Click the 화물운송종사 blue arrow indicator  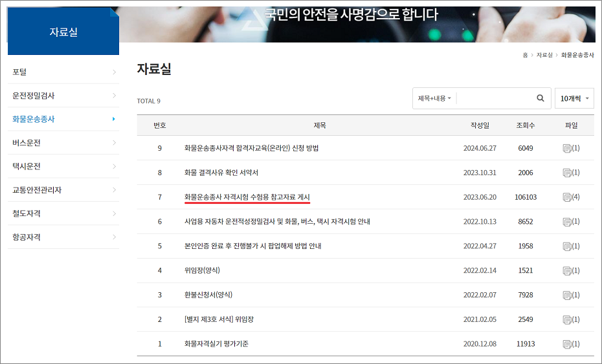tap(114, 119)
